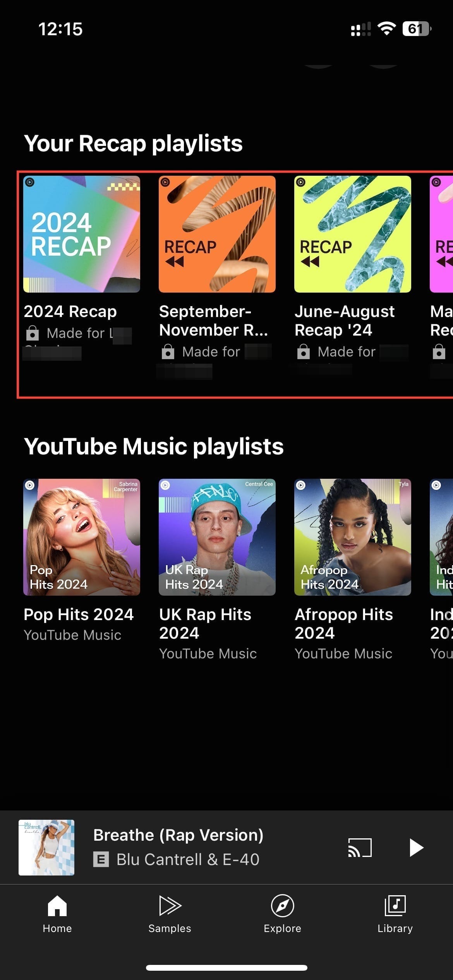Screen dimensions: 453x980
Task: Open the Pop Hits 2024 playlist cover
Action: pos(82,537)
